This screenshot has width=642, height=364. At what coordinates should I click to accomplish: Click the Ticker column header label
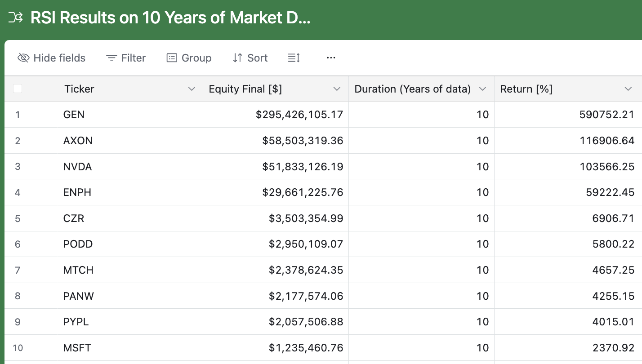[79, 89]
